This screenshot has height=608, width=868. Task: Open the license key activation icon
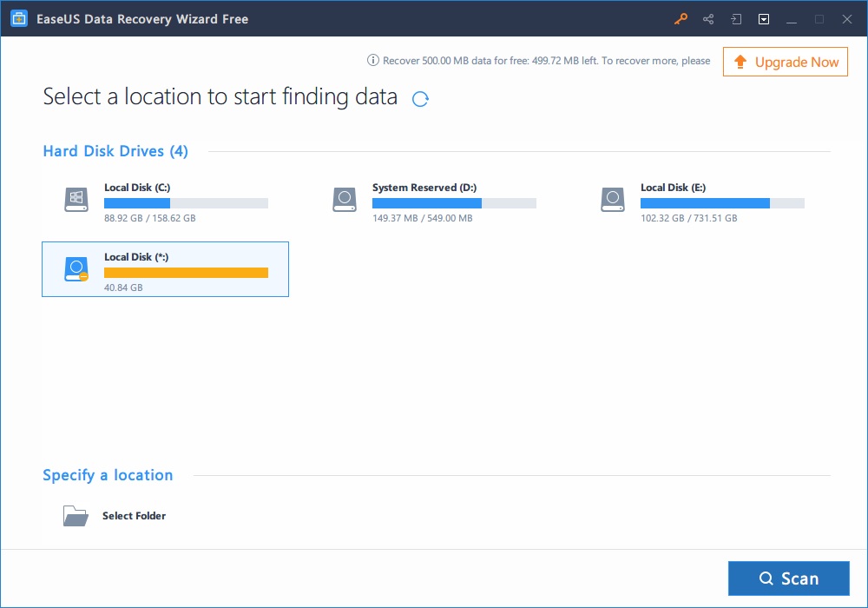(681, 19)
